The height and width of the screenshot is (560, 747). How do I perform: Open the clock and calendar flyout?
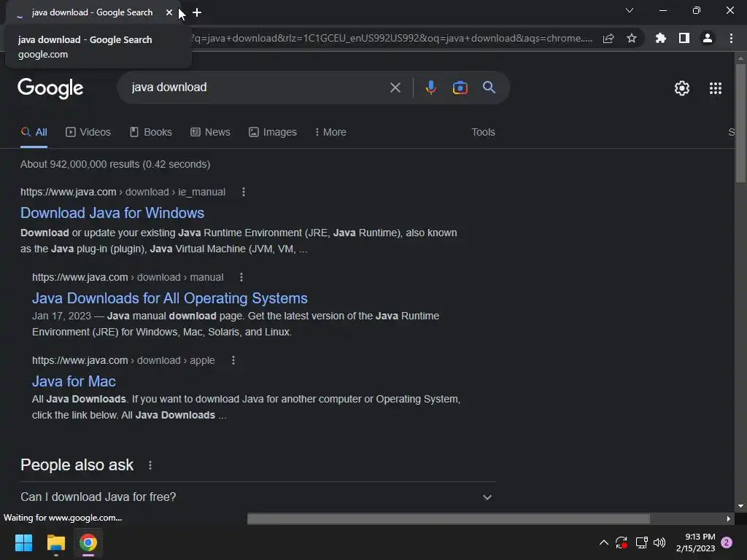(x=695, y=542)
